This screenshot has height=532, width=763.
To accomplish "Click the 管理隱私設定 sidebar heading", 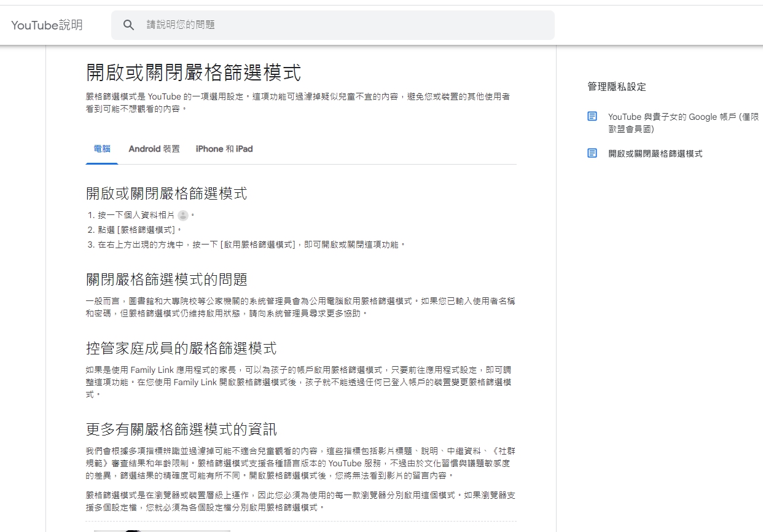I will coord(617,87).
